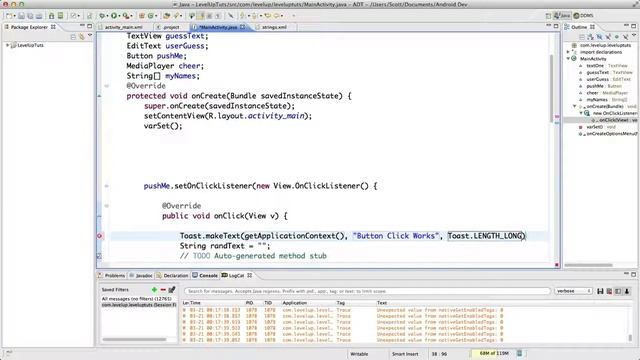Switch to the DDMS perspective button
Image resolution: width=640 pixels, height=360 pixels.
[x=583, y=16]
